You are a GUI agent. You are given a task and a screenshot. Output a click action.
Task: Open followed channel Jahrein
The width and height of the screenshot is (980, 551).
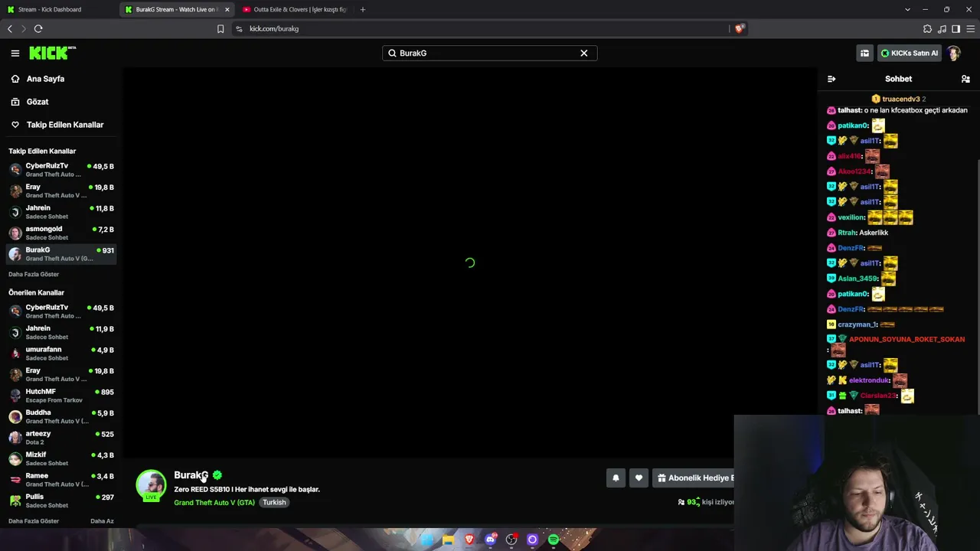(x=61, y=212)
